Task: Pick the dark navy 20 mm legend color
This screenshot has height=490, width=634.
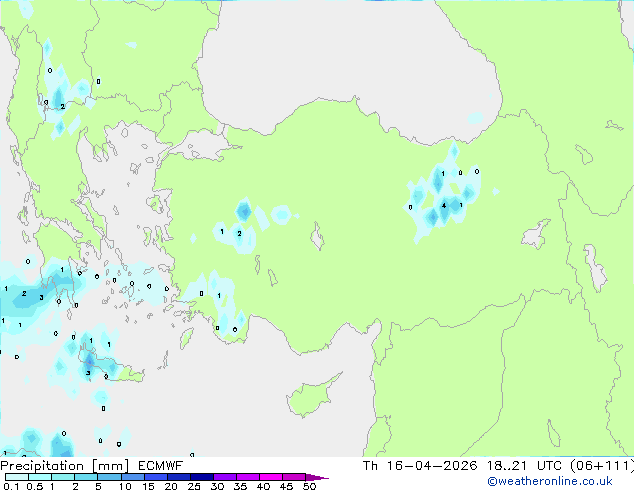Action: click(177, 477)
